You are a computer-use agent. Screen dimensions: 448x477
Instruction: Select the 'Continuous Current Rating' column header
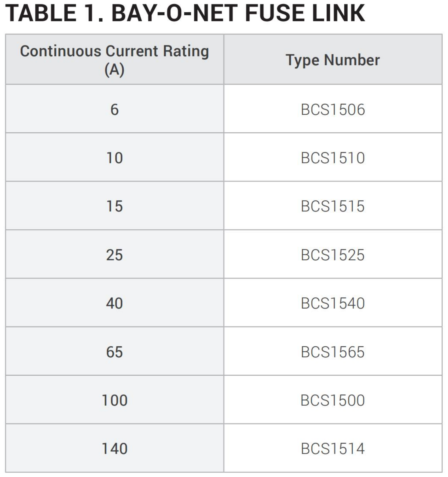(114, 51)
